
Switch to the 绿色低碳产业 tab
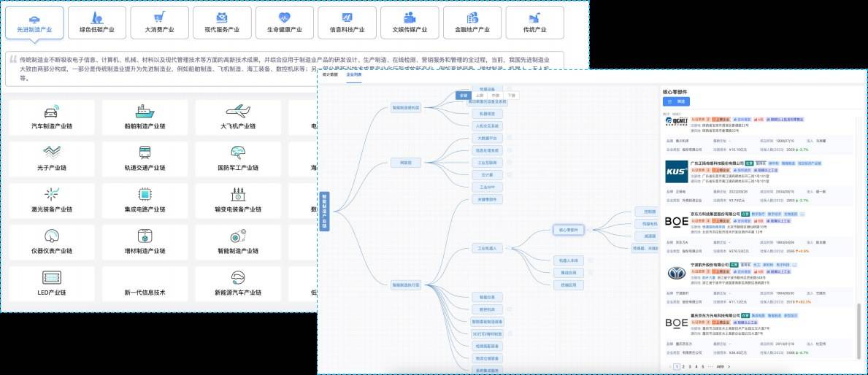(x=97, y=23)
